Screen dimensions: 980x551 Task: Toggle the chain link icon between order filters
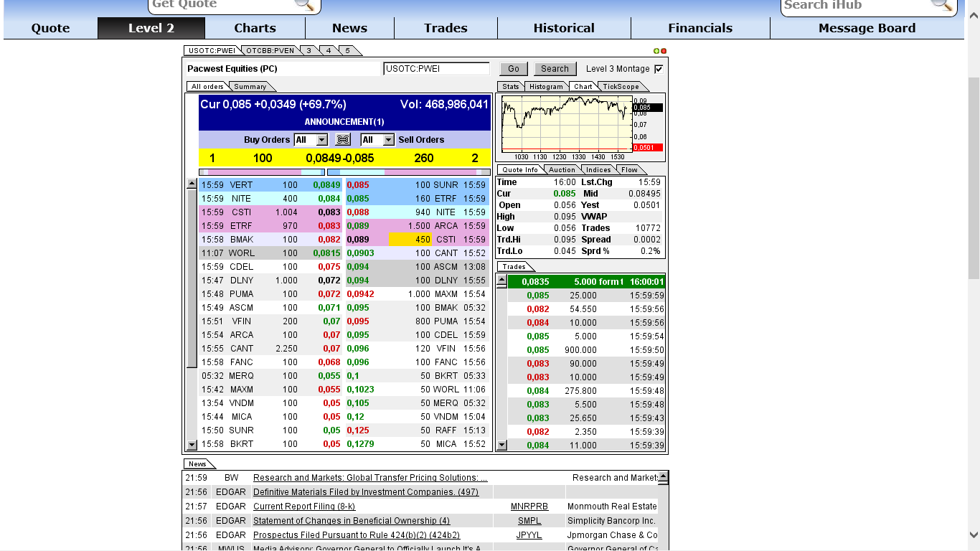(344, 140)
